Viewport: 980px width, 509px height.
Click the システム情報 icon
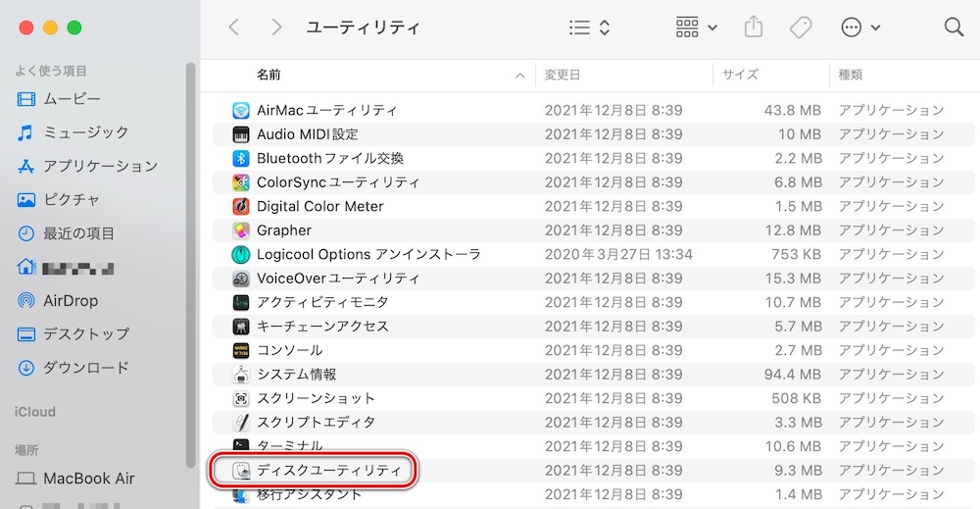[241, 375]
